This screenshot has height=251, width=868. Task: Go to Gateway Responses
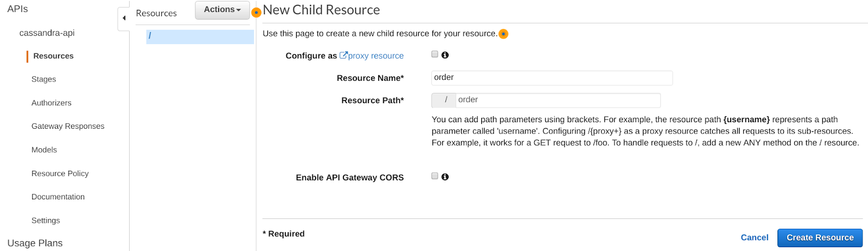pos(68,126)
